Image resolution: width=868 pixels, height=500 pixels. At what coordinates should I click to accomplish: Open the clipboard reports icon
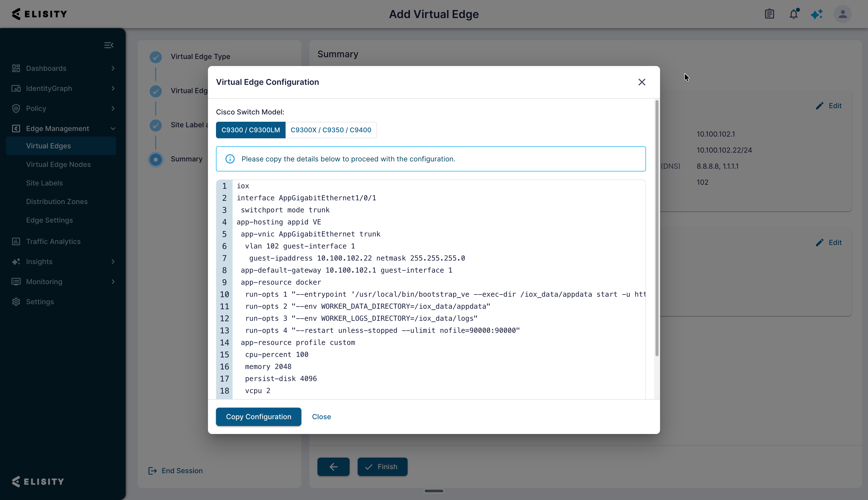coord(769,14)
